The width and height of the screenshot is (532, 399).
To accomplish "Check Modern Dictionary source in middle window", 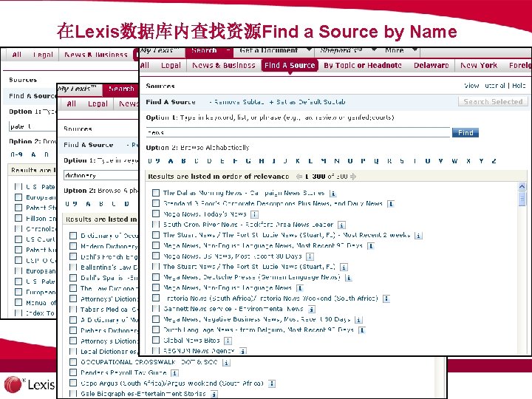I will (73, 246).
